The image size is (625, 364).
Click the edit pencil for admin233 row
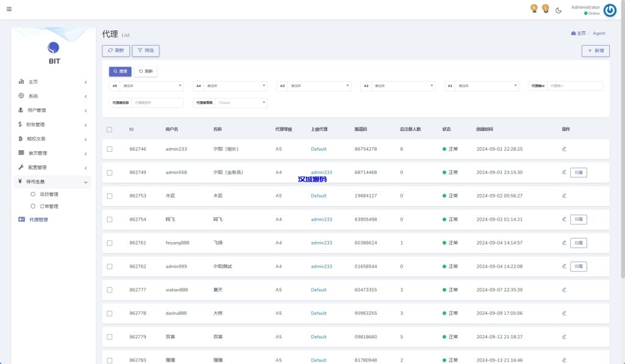[564, 149]
